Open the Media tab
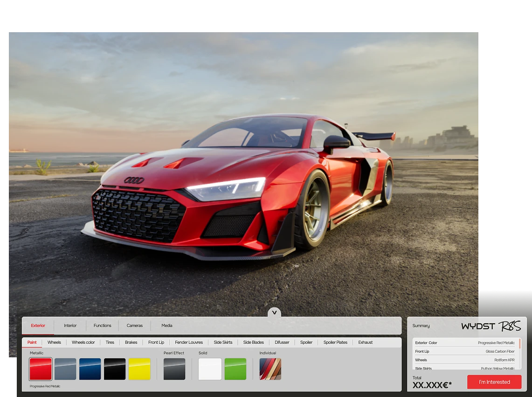Screen dimensions: 532x397 (167, 326)
